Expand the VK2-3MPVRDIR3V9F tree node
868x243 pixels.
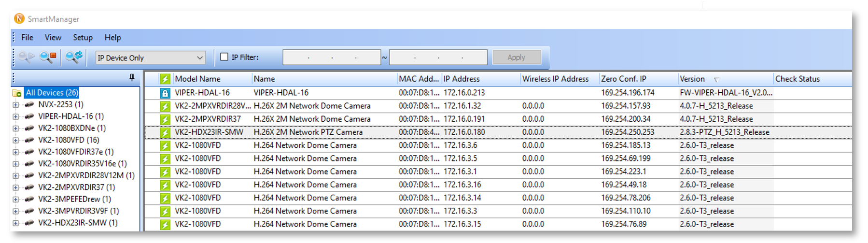click(x=15, y=211)
